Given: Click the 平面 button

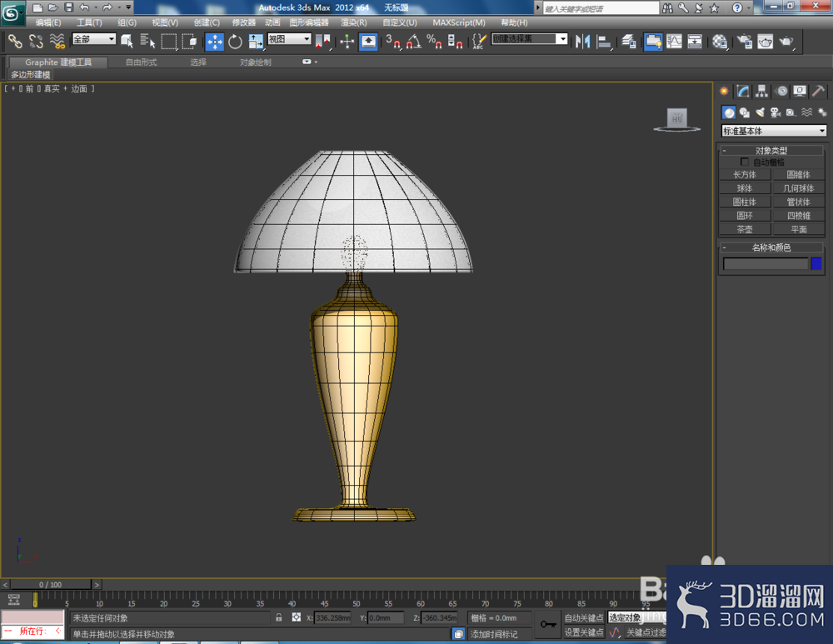Looking at the screenshot, I should 799,230.
